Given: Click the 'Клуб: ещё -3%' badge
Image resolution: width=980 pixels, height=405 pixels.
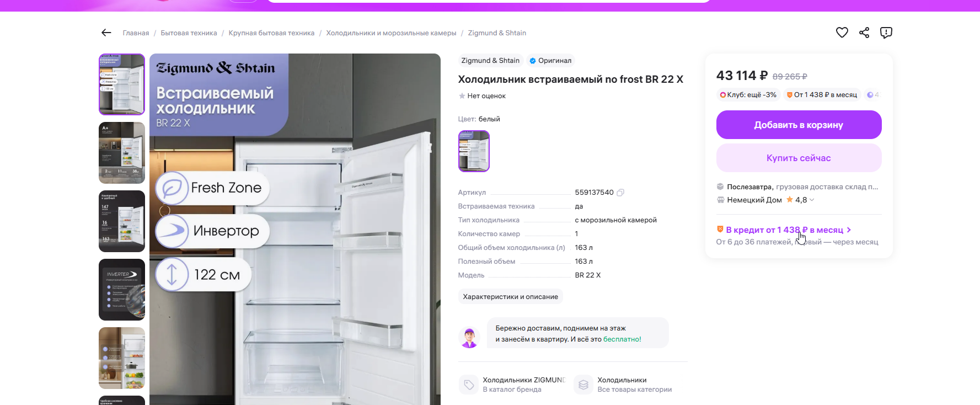Looking at the screenshot, I should pyautogui.click(x=748, y=95).
